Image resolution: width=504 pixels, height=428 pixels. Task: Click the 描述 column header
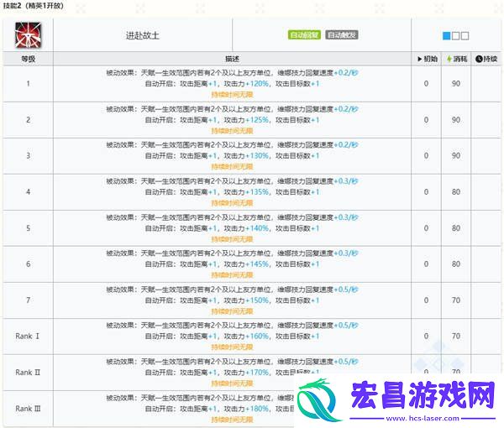[232, 59]
